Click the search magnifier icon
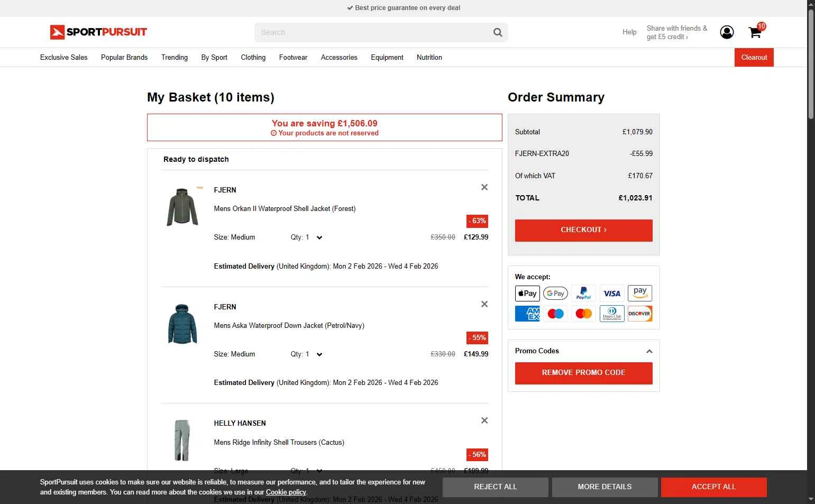This screenshot has height=504, width=815. (498, 32)
